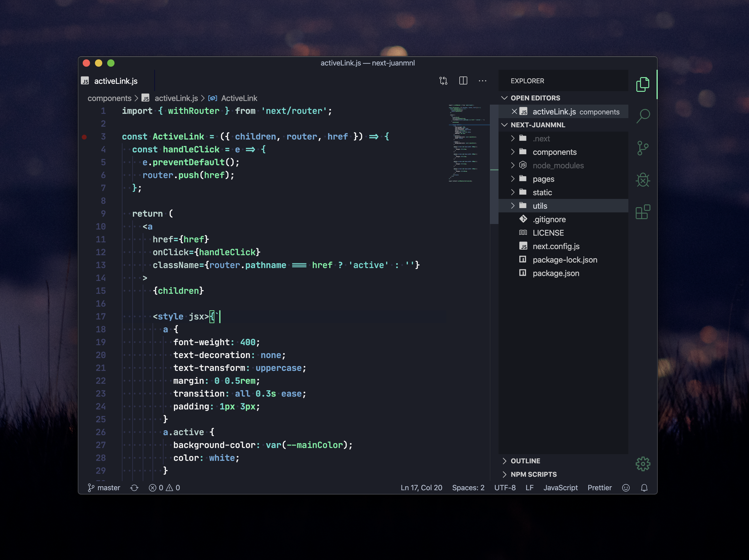749x560 pixels.
Task: Collapse the OPEN EDITORS section
Action: tap(535, 98)
